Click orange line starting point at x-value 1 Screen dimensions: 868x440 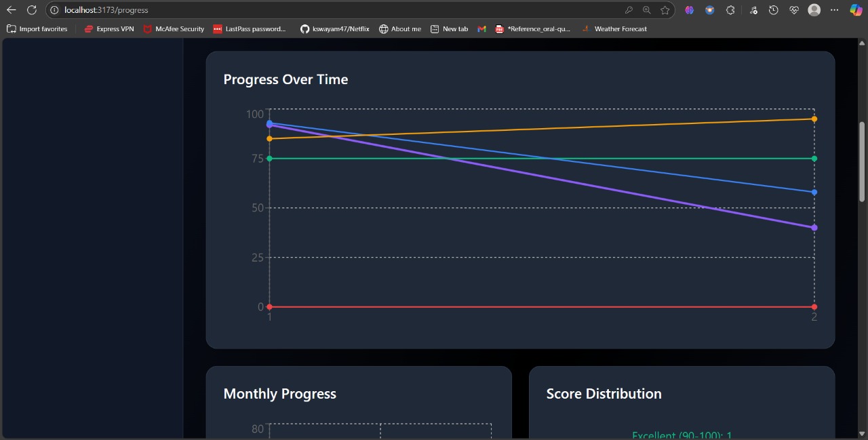click(270, 139)
